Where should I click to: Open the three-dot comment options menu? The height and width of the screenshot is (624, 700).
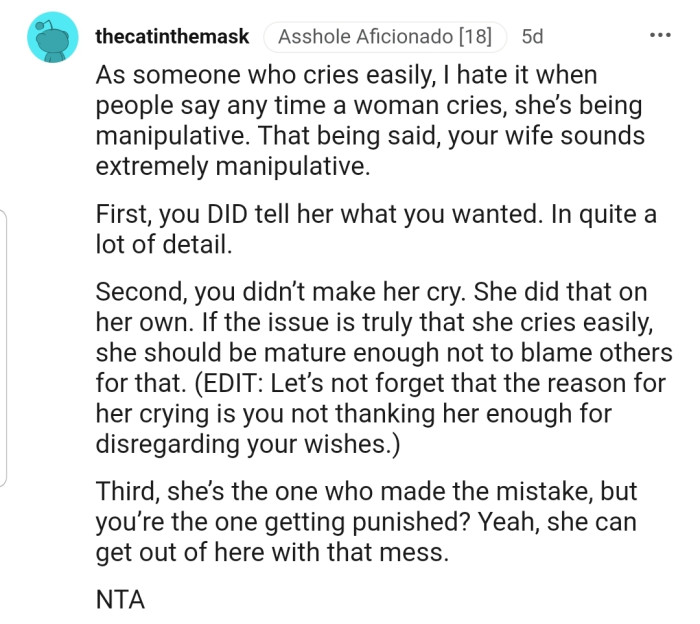tap(660, 37)
